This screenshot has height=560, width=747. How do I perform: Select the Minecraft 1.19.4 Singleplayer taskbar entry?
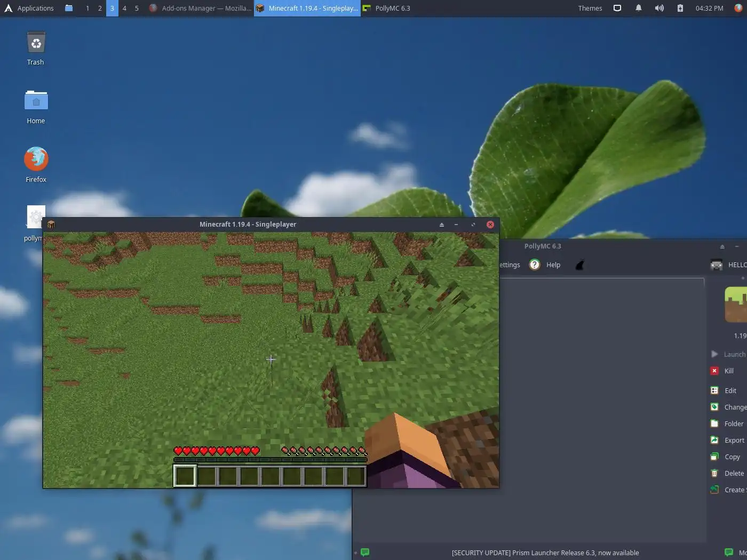tap(307, 8)
